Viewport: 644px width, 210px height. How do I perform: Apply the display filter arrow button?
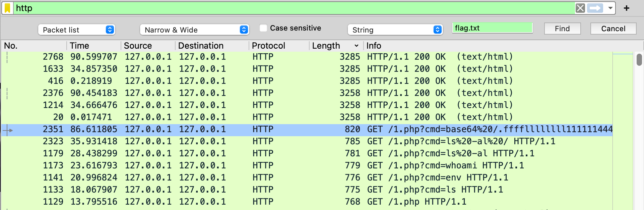[595, 8]
